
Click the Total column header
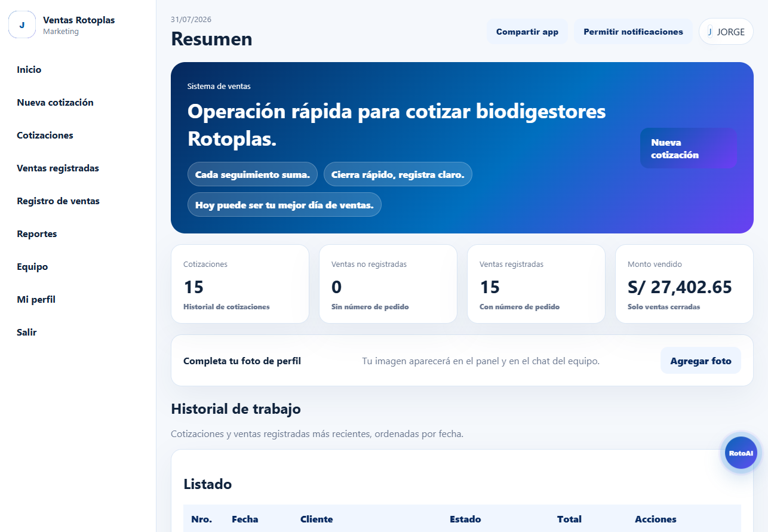[x=569, y=519]
